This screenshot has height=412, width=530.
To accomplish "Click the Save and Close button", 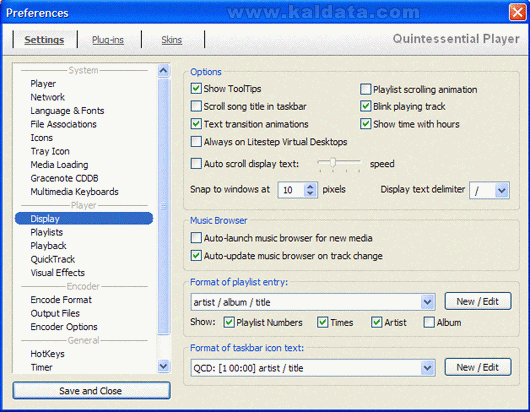I will coord(91,391).
